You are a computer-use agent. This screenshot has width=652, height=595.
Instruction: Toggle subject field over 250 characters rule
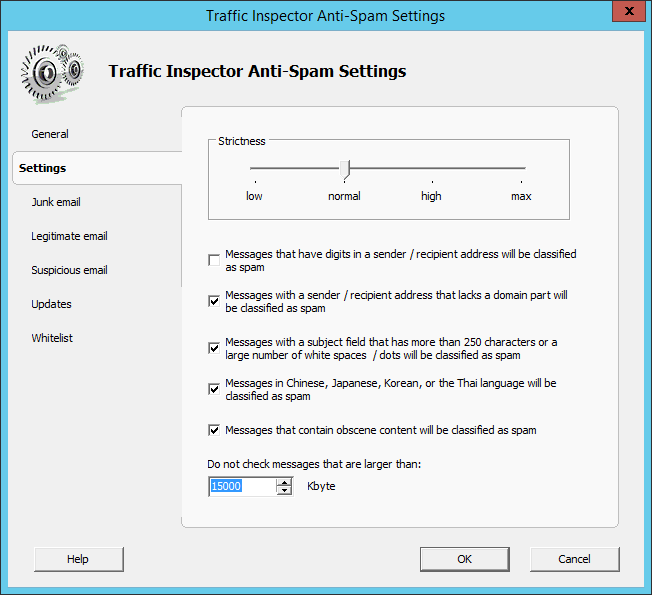click(214, 348)
